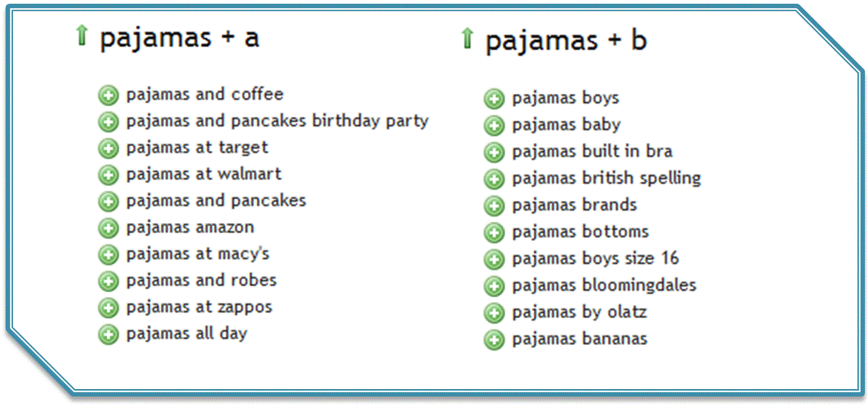Click the pajamas bottoms suggestion text
Image resolution: width=868 pixels, height=404 pixels.
pyautogui.click(x=581, y=232)
